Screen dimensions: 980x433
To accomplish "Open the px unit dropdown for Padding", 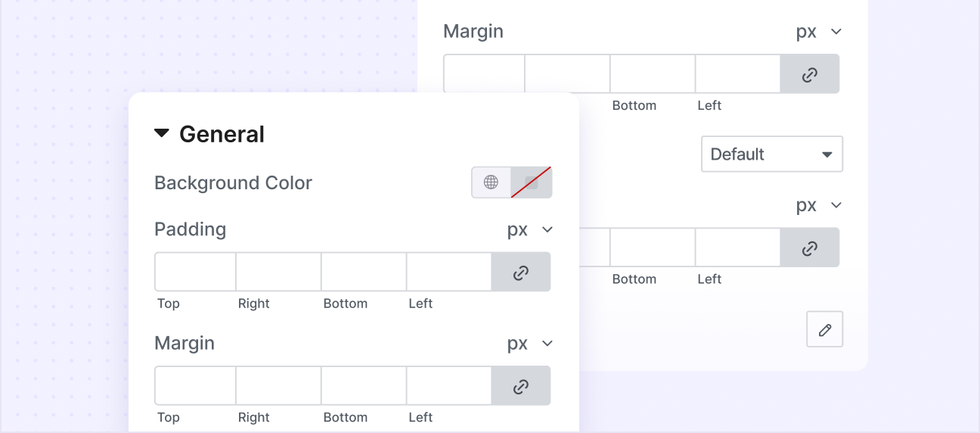I will (530, 229).
